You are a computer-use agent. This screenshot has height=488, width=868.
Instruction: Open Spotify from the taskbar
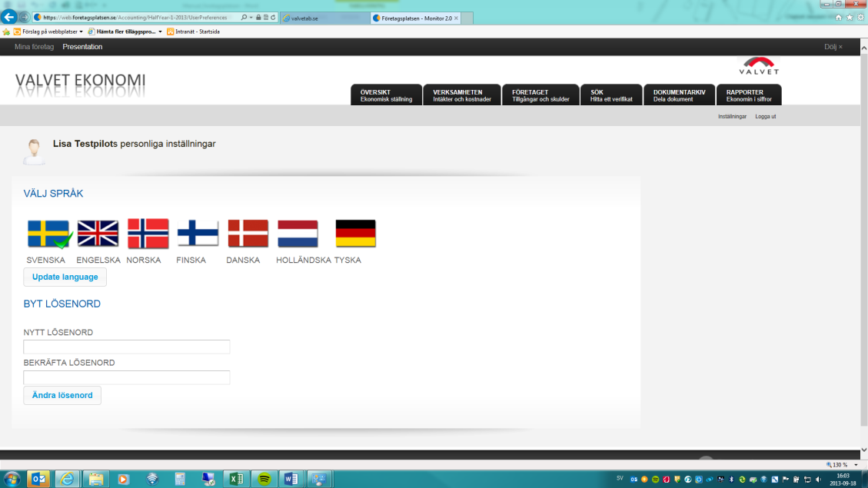pos(264,479)
